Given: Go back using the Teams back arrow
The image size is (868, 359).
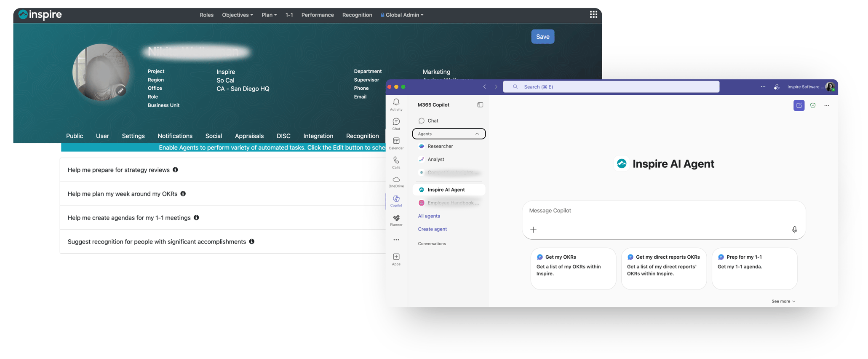Looking at the screenshot, I should [485, 87].
